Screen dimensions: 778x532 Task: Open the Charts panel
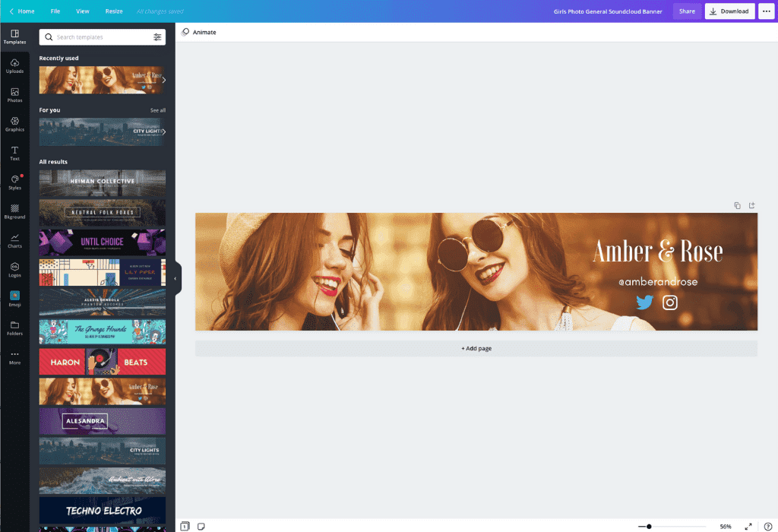tap(15, 239)
